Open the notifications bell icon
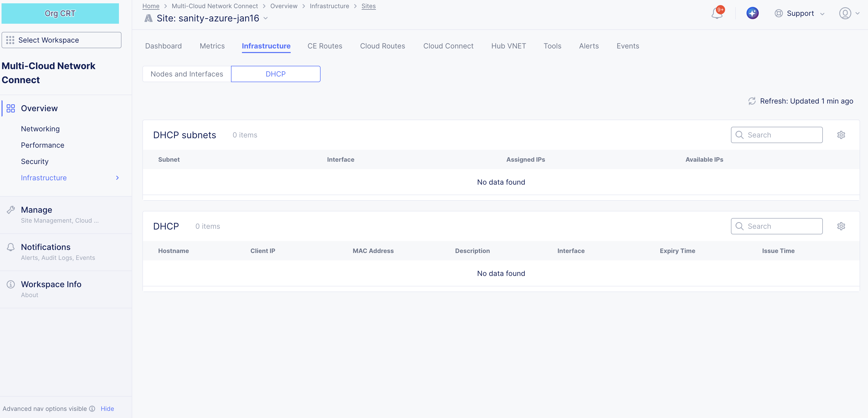Image resolution: width=868 pixels, height=418 pixels. (x=717, y=14)
